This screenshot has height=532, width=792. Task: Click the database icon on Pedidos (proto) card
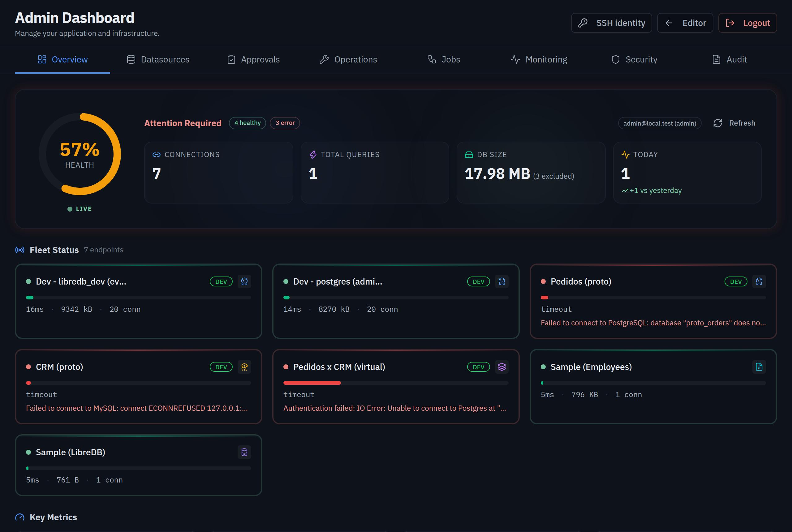click(759, 281)
